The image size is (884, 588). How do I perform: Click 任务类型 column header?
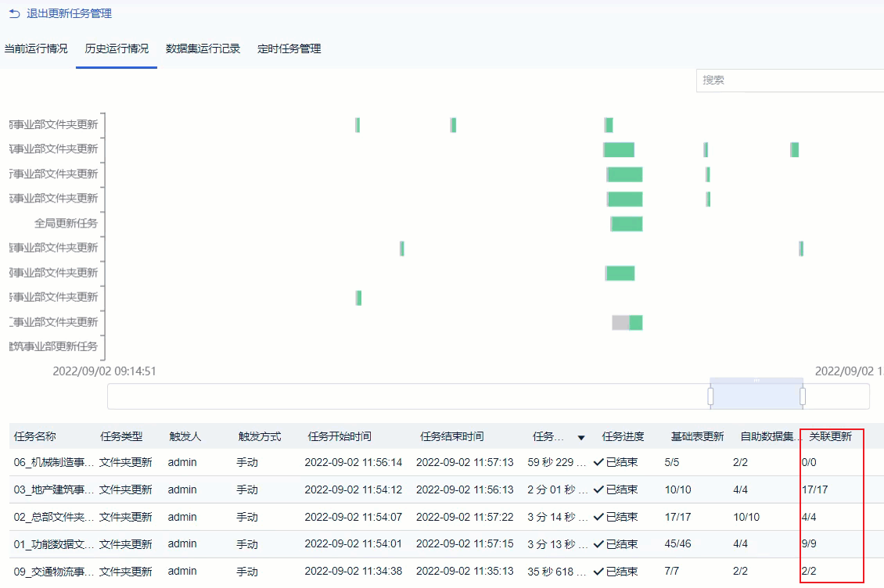coord(121,436)
